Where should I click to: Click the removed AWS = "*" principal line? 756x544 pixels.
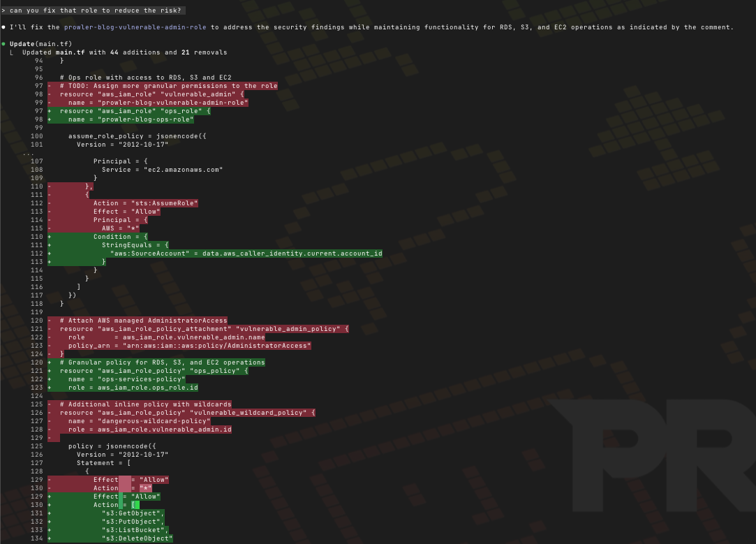coord(121,228)
